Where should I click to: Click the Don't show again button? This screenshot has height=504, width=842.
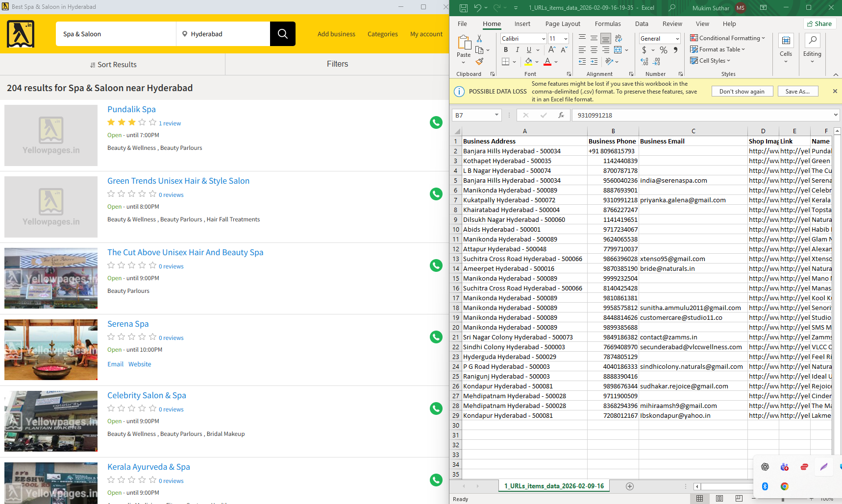(742, 91)
